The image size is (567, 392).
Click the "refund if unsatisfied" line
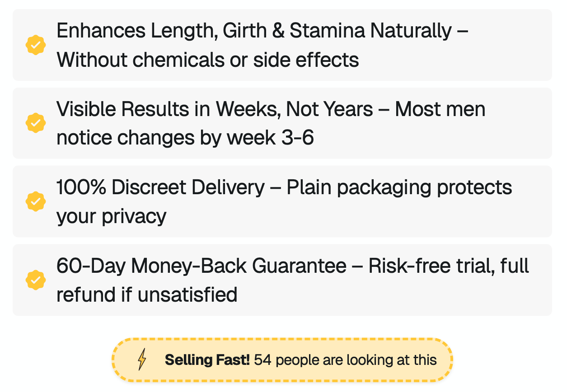147,295
